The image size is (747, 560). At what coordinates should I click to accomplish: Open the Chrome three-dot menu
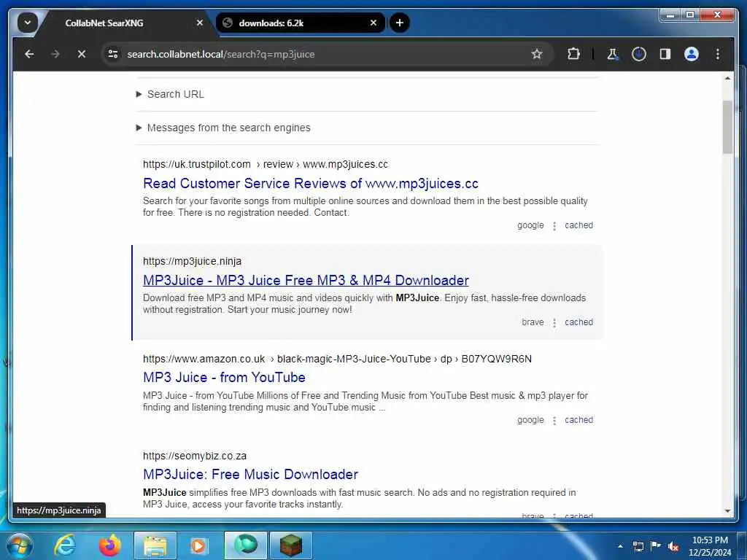click(x=718, y=54)
